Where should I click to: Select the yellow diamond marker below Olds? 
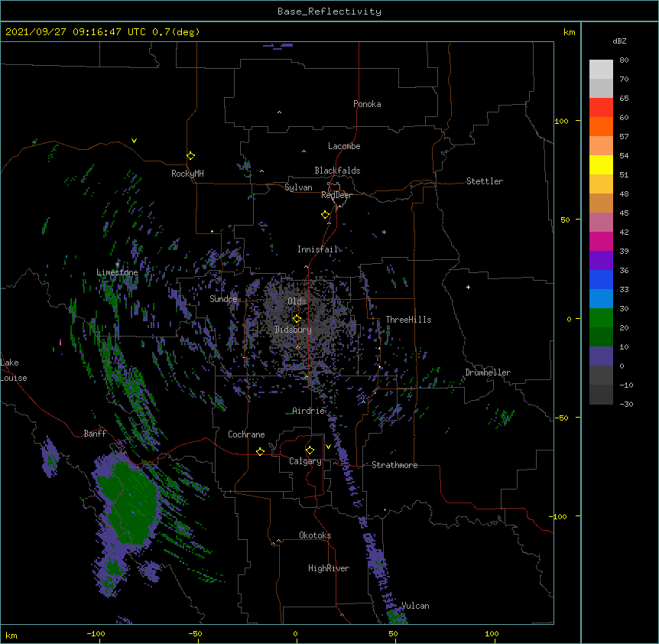pos(297,319)
